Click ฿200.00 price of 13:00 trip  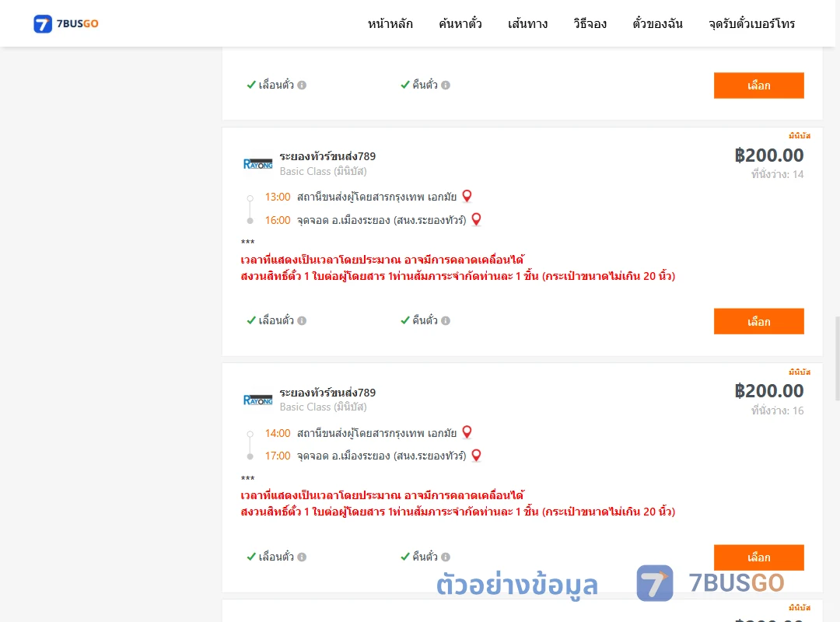click(768, 155)
